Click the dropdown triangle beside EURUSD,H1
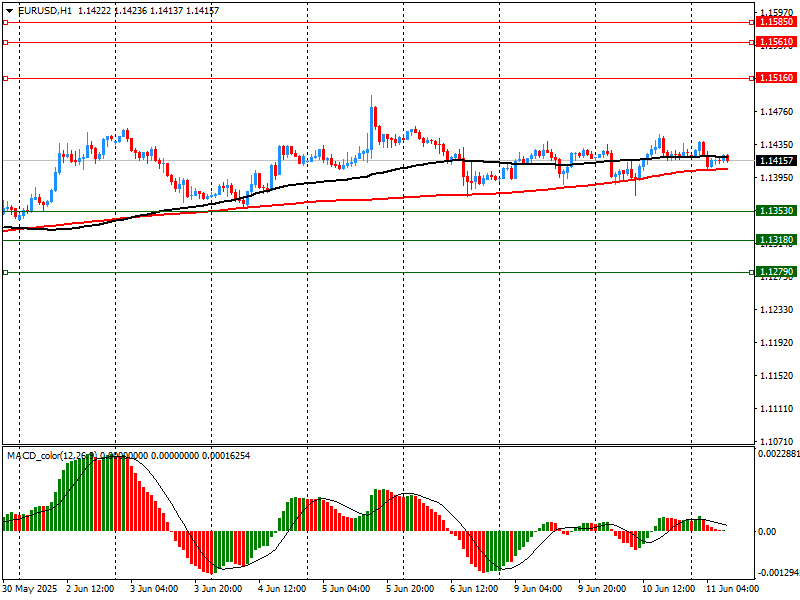Image resolution: width=800 pixels, height=600 pixels. coord(9,10)
